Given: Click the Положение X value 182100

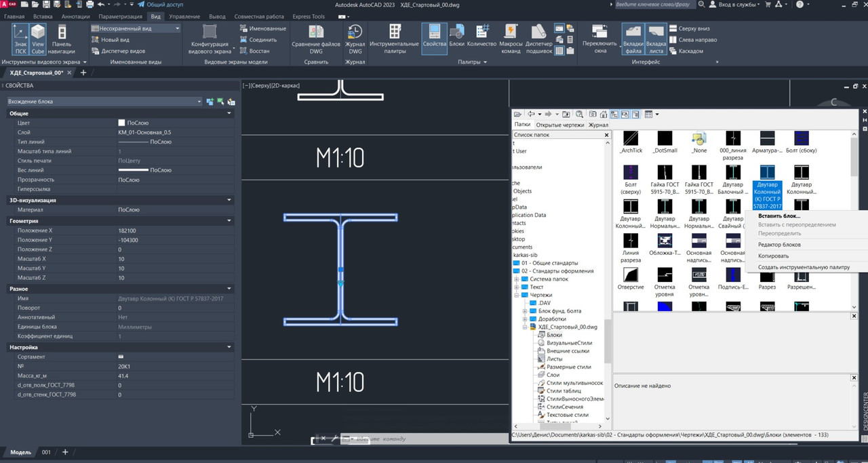Looking at the screenshot, I should (x=127, y=230).
